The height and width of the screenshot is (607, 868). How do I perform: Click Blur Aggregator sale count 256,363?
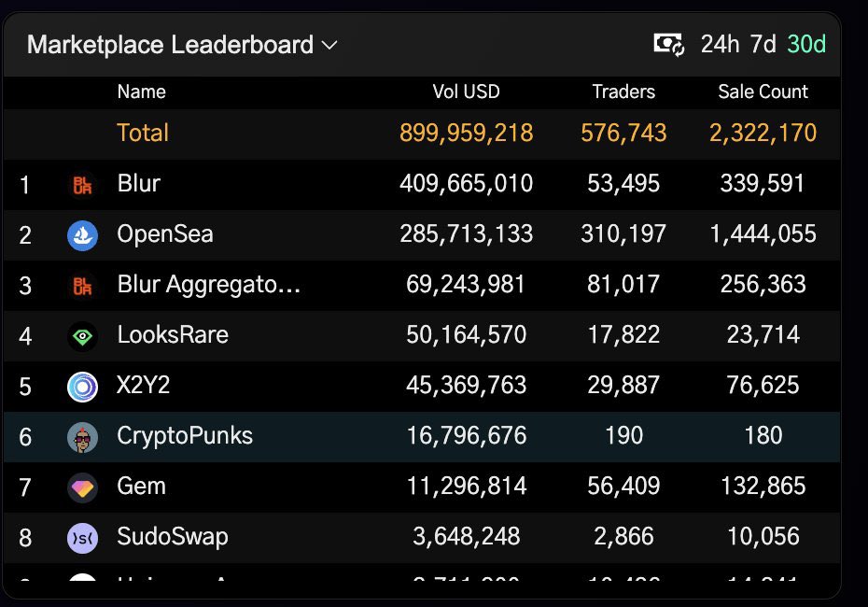pyautogui.click(x=763, y=284)
